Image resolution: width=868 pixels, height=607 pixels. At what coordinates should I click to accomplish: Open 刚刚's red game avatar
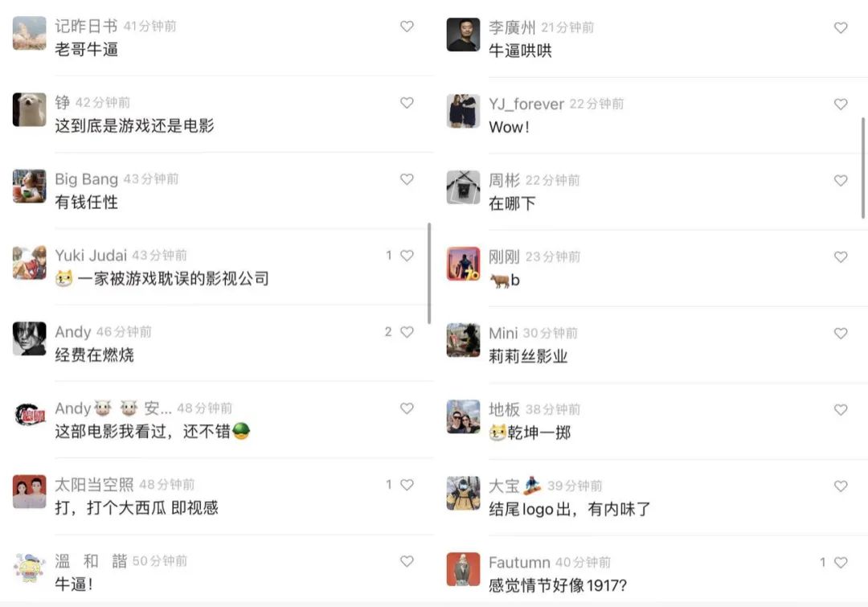tap(464, 264)
